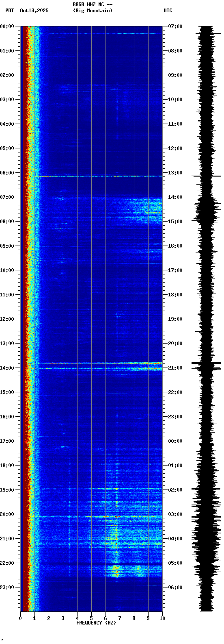Click 19:00 label on the UTC axis

(175, 319)
